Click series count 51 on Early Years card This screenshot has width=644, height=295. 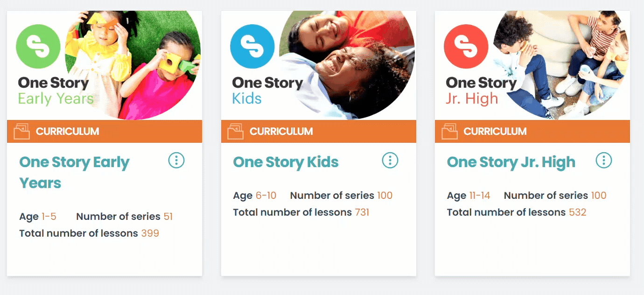[x=168, y=217]
